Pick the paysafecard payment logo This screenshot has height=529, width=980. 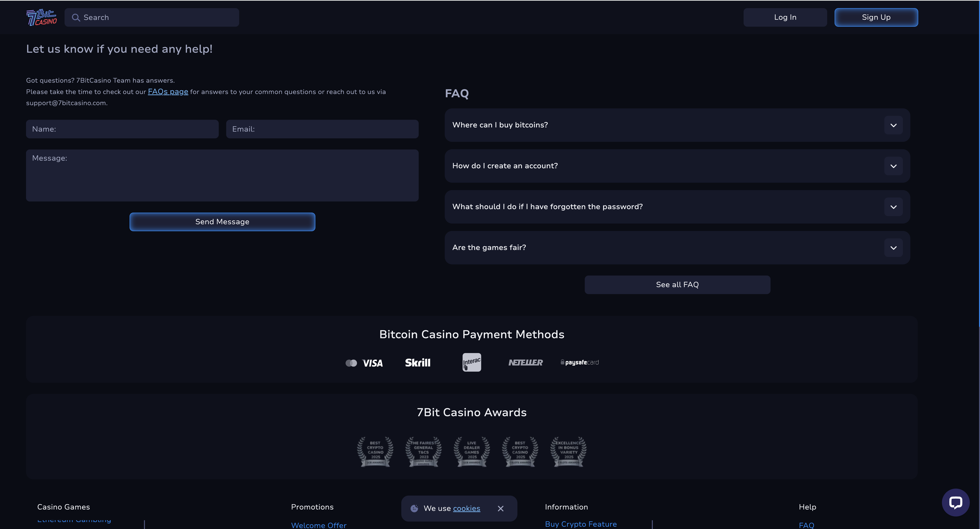click(x=580, y=362)
